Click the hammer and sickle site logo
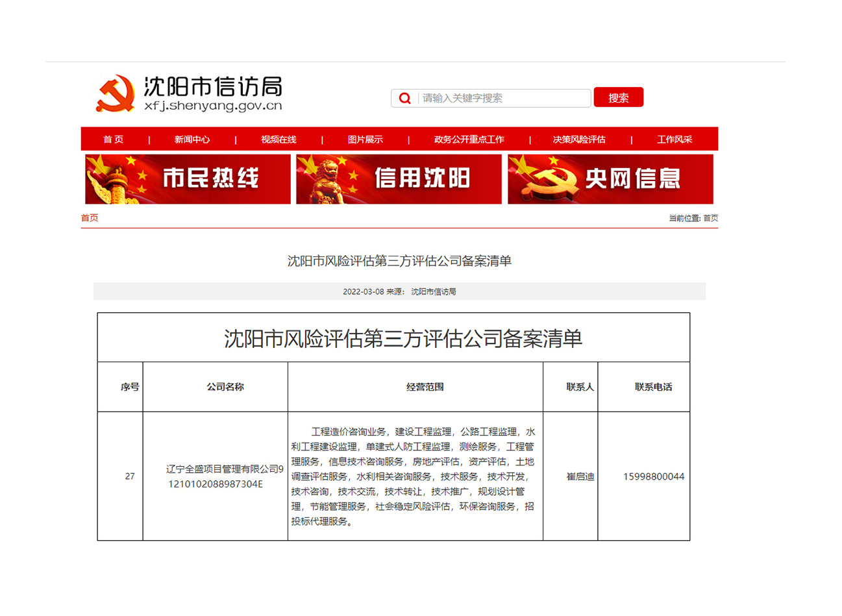Viewport: 842px width, 616px height. [116, 93]
